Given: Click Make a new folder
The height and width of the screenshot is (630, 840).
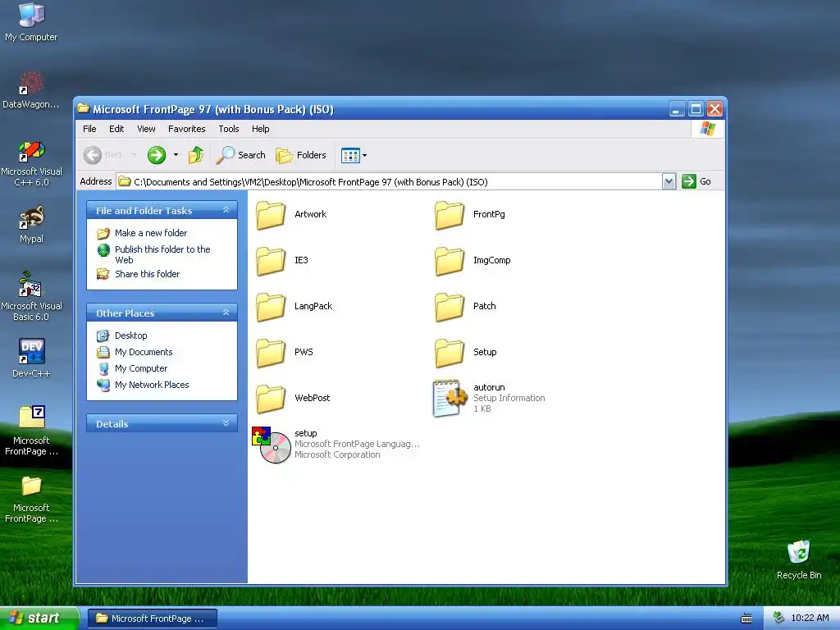Looking at the screenshot, I should coord(151,233).
